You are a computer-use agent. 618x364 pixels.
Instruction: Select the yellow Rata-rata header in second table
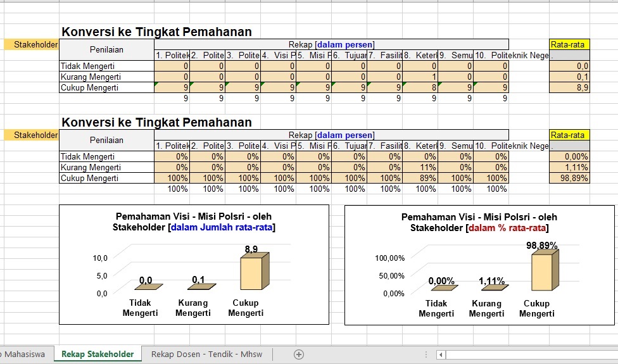click(x=570, y=135)
